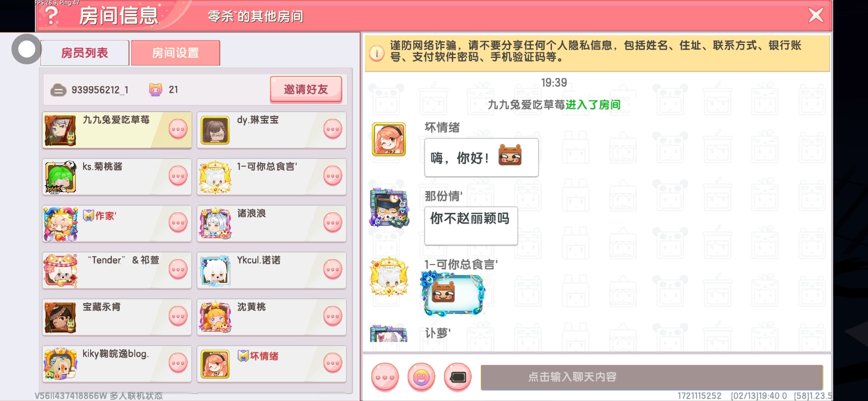This screenshot has height=401, width=868.
Task: Click the room ID lock icon
Action: 58,90
